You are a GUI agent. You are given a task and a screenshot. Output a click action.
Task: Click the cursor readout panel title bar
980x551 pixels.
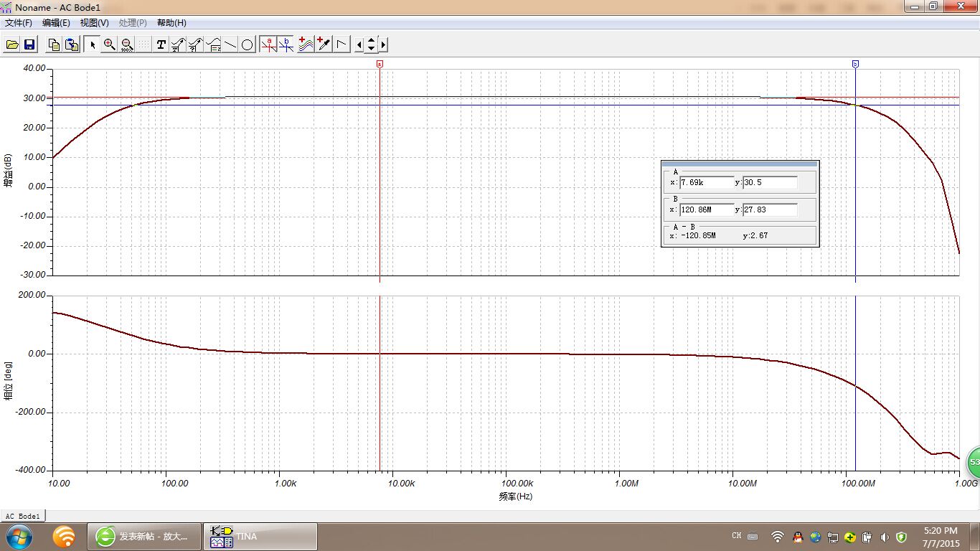740,164
